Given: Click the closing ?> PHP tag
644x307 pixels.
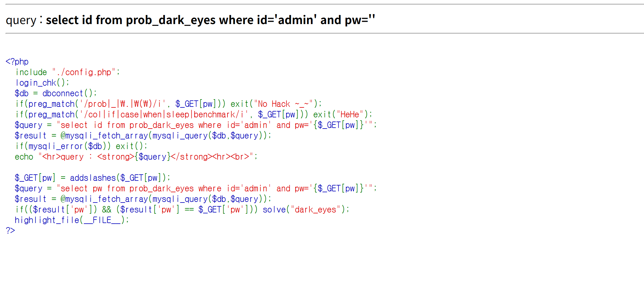Looking at the screenshot, I should coord(10,230).
